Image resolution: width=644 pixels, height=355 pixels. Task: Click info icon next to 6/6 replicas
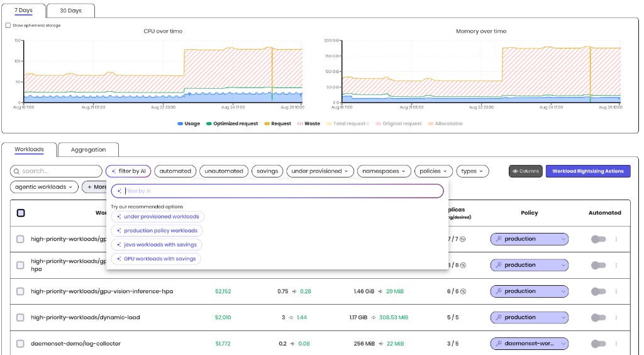point(463,291)
